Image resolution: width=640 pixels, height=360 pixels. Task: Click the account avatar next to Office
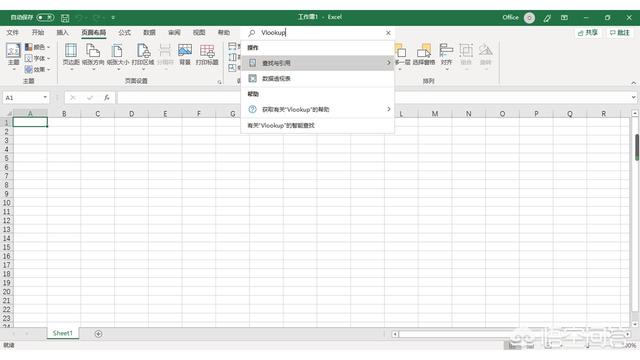point(529,18)
